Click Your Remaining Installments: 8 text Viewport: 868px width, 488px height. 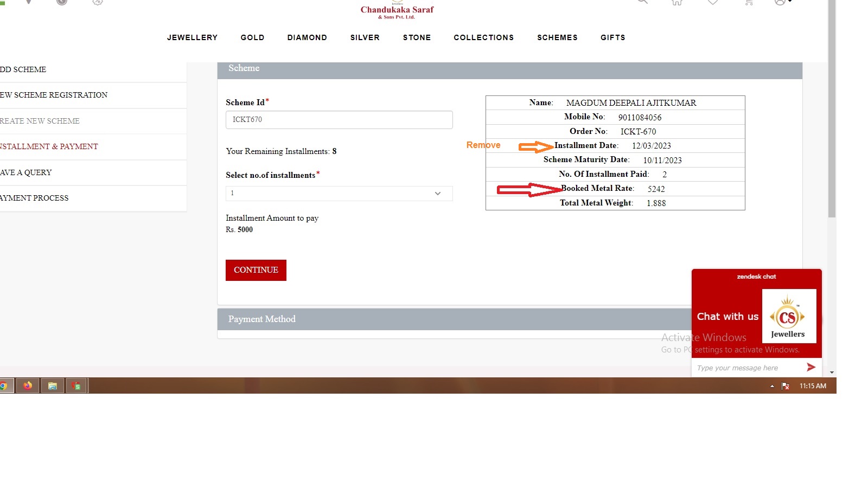[x=281, y=151]
